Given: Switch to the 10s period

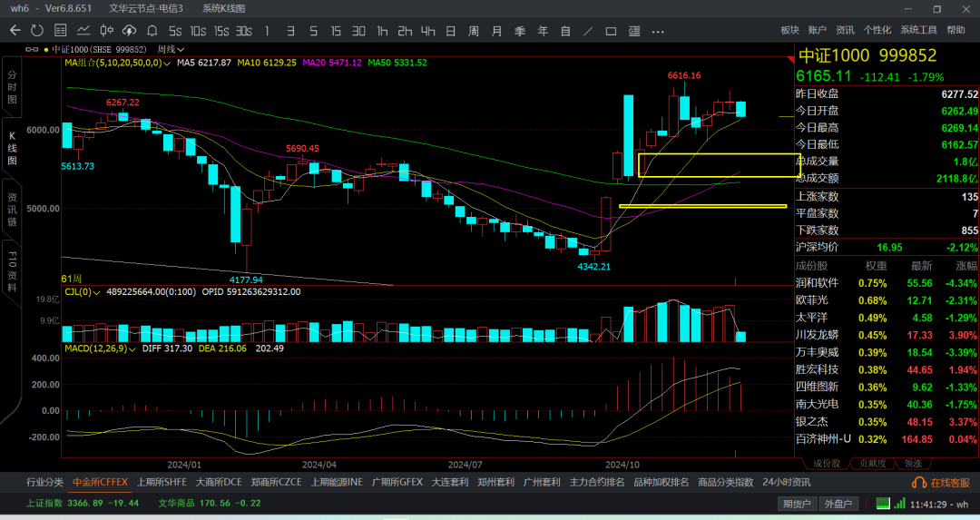Looking at the screenshot, I should (x=198, y=31).
